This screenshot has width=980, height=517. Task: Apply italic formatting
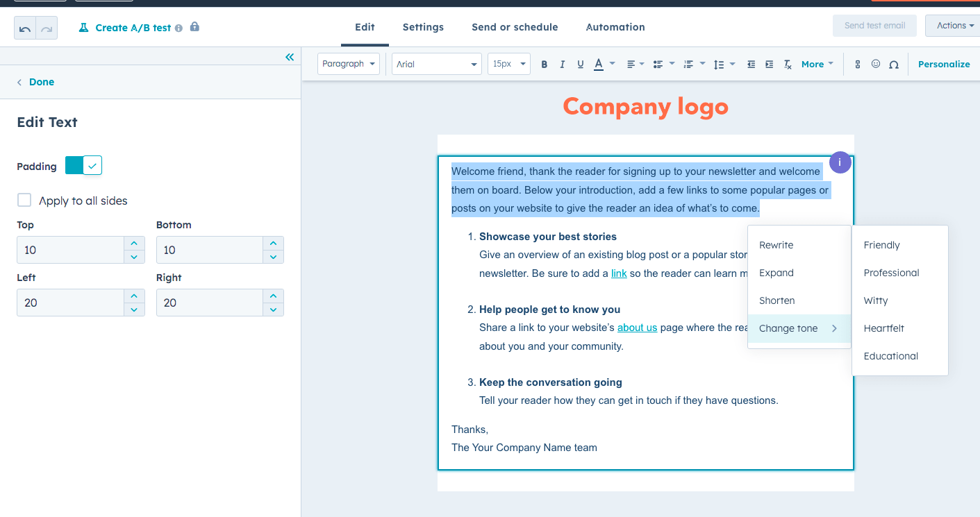(562, 64)
